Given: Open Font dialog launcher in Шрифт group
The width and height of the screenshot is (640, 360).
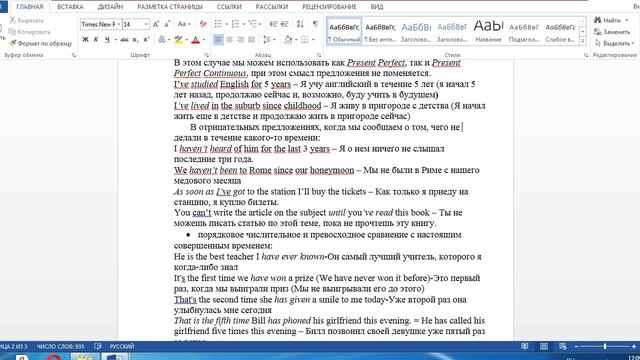Looking at the screenshot, I should tap(207, 55).
